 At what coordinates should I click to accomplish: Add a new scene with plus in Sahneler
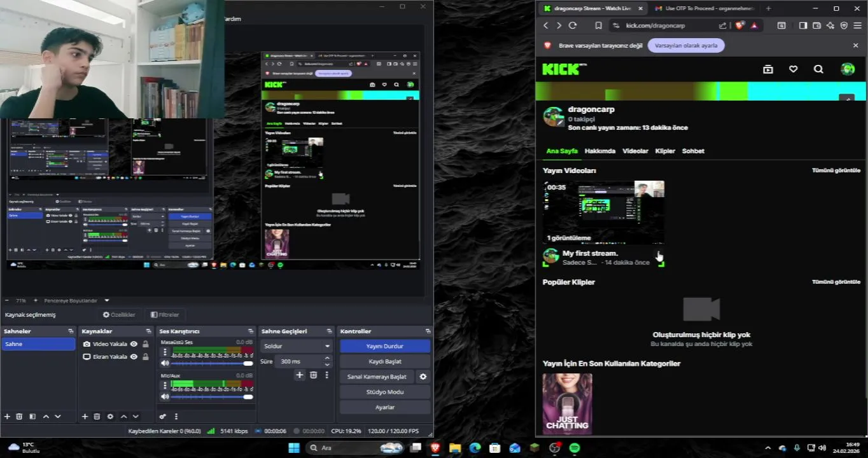click(x=7, y=417)
